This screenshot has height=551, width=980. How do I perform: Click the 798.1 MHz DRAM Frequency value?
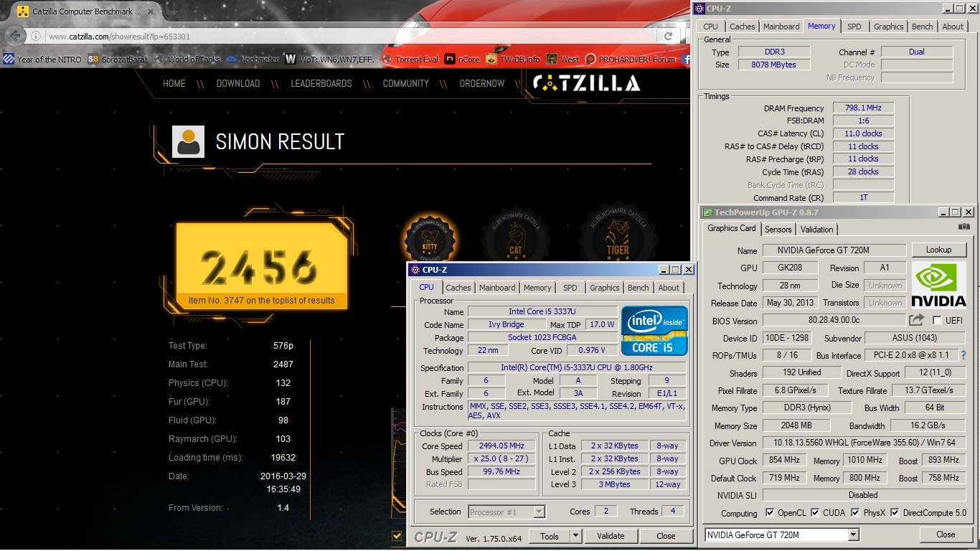(x=863, y=108)
